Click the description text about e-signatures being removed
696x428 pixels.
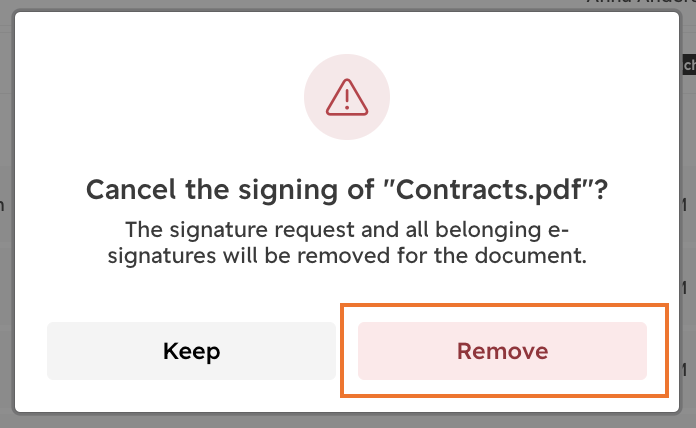tap(347, 242)
